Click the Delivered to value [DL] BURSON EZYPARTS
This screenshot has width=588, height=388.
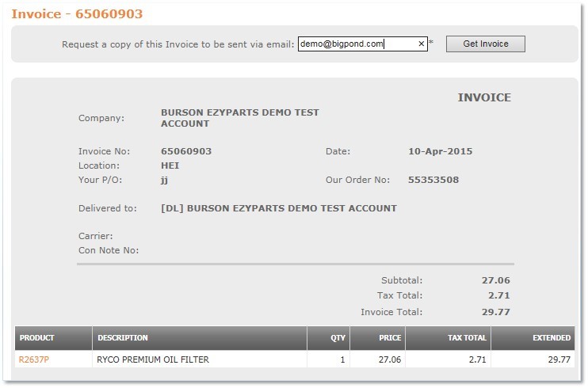[279, 208]
